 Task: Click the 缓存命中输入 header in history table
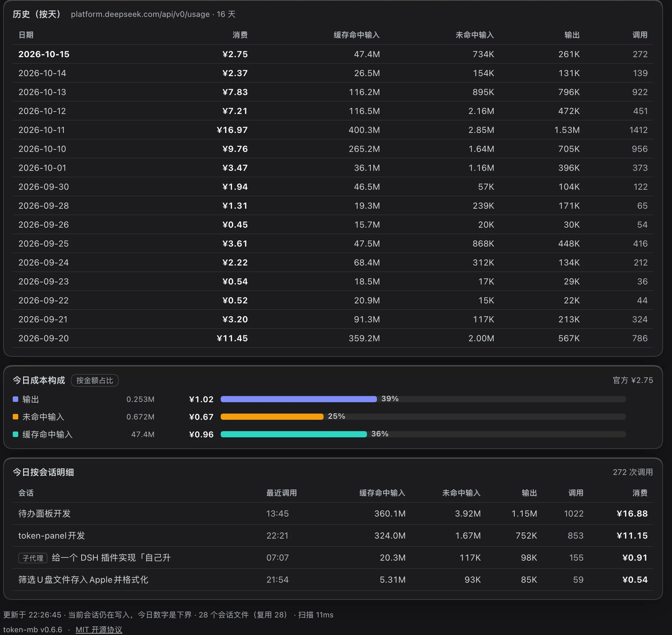point(357,35)
